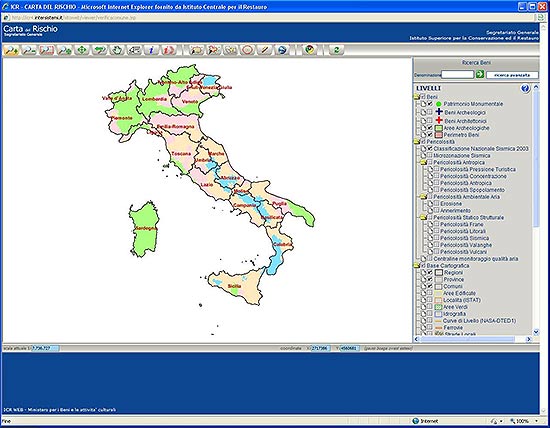
Task: Collapse the Pericolosità folder node
Action: [417, 142]
